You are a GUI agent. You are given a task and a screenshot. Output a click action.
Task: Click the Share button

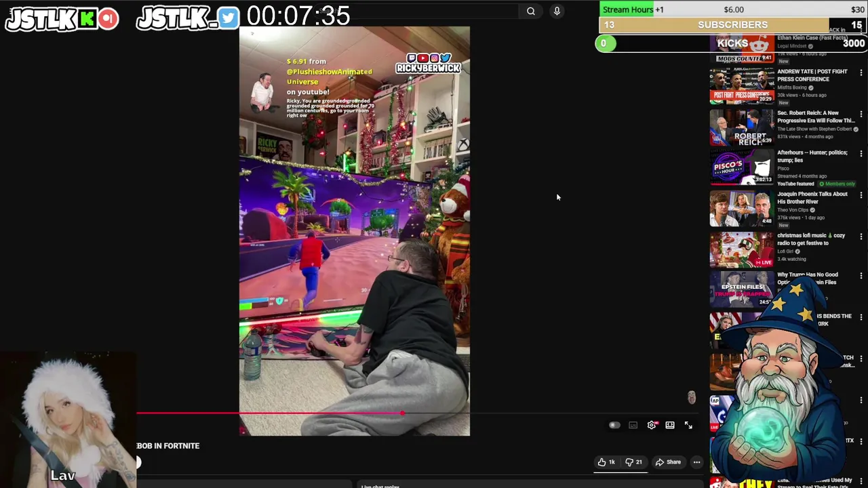pos(668,462)
